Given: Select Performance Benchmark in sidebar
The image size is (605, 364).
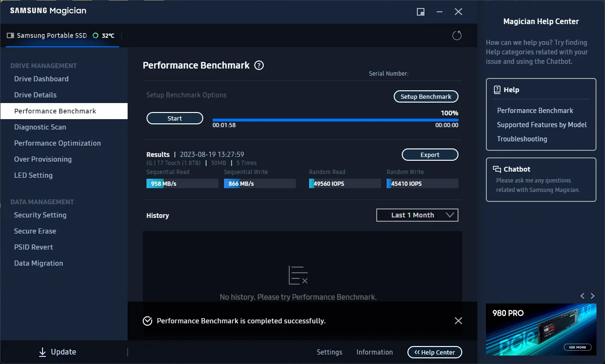Looking at the screenshot, I should 64,111.
